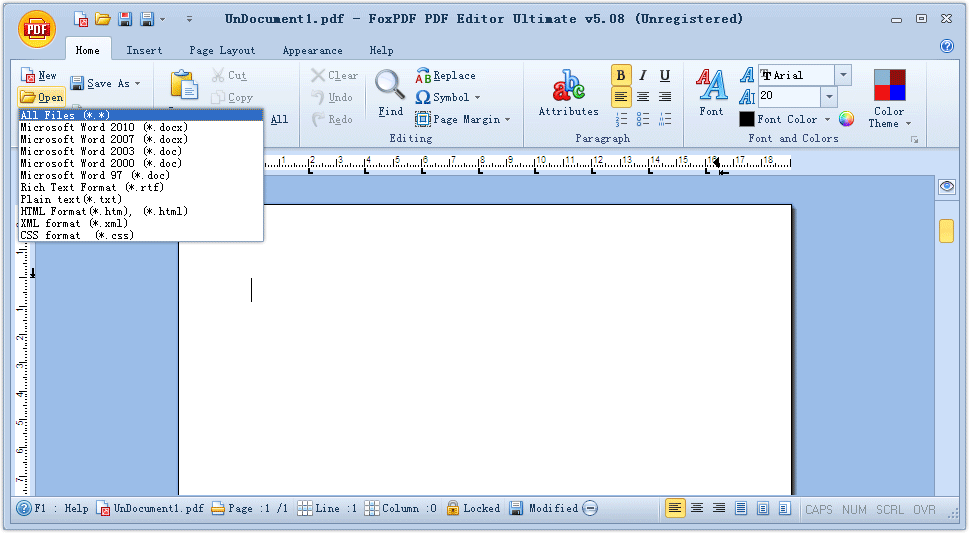Image resolution: width=969 pixels, height=533 pixels.
Task: Toggle the eye view icon on right sidebar
Action: (x=947, y=187)
